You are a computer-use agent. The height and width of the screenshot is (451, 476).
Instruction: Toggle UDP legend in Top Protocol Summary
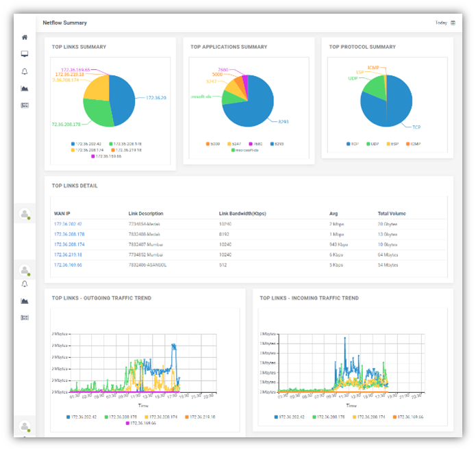(x=372, y=144)
